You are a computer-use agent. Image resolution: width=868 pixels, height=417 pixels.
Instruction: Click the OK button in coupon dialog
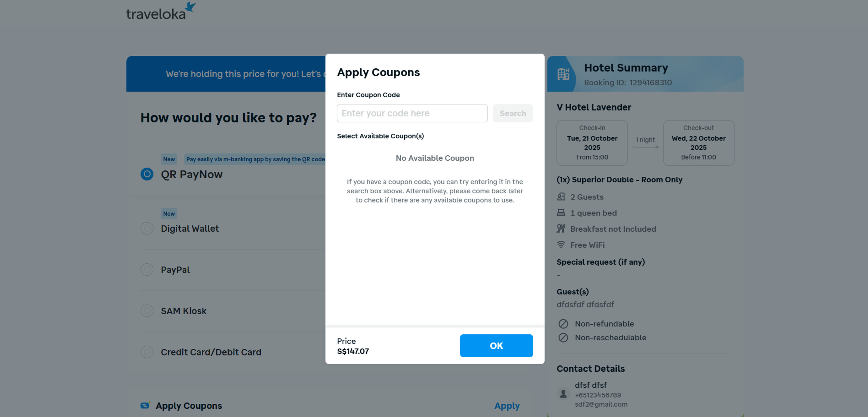pyautogui.click(x=496, y=346)
